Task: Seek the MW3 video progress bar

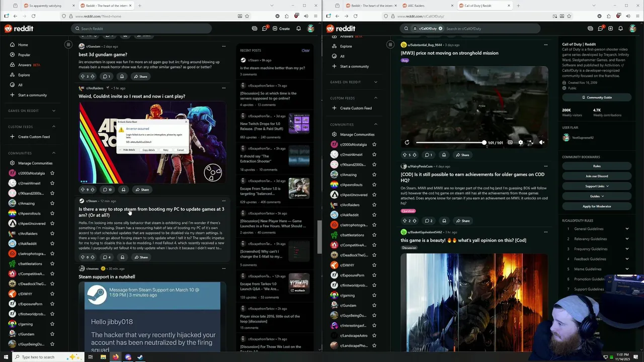Action: 451,143
